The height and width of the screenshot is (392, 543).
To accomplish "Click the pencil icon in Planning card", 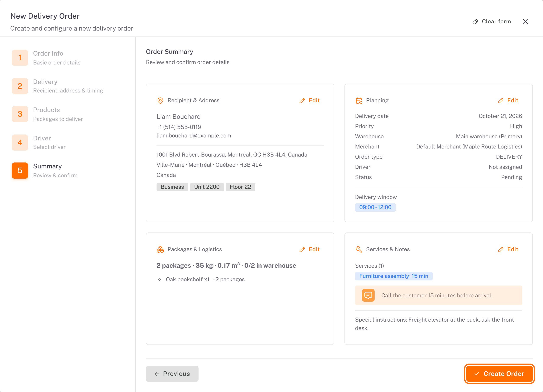I will [x=501, y=101].
